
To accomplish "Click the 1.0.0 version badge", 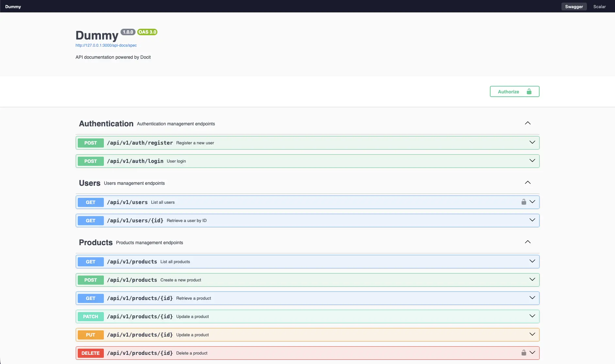I will coord(128,32).
